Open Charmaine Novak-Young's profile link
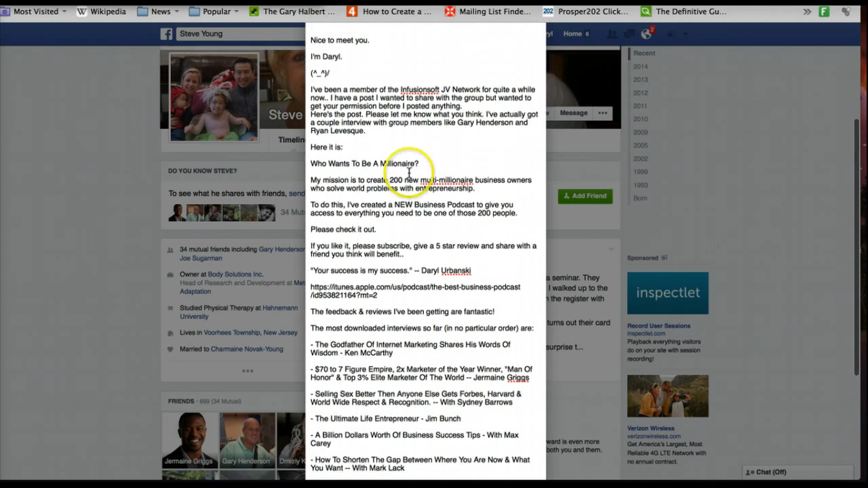Viewport: 868px width, 488px height. pyautogui.click(x=247, y=349)
